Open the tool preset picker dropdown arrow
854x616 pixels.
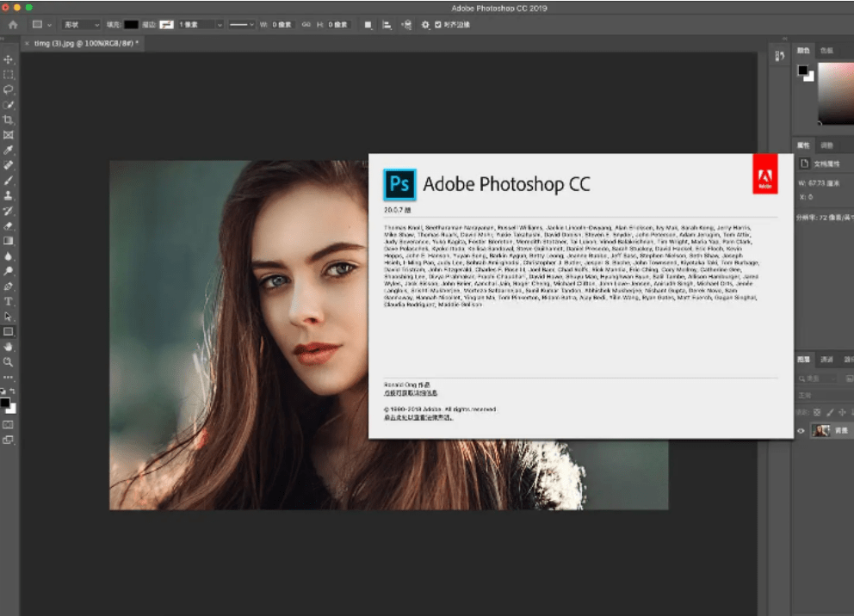click(x=50, y=24)
